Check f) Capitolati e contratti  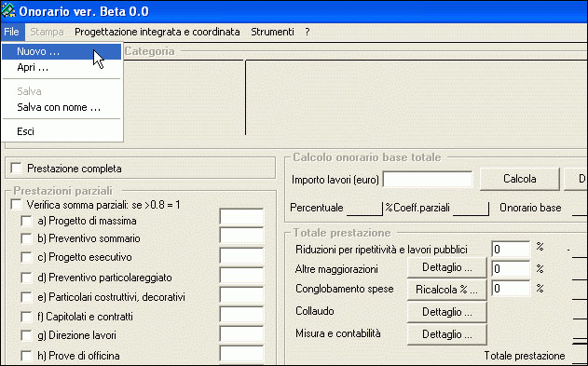[26, 317]
